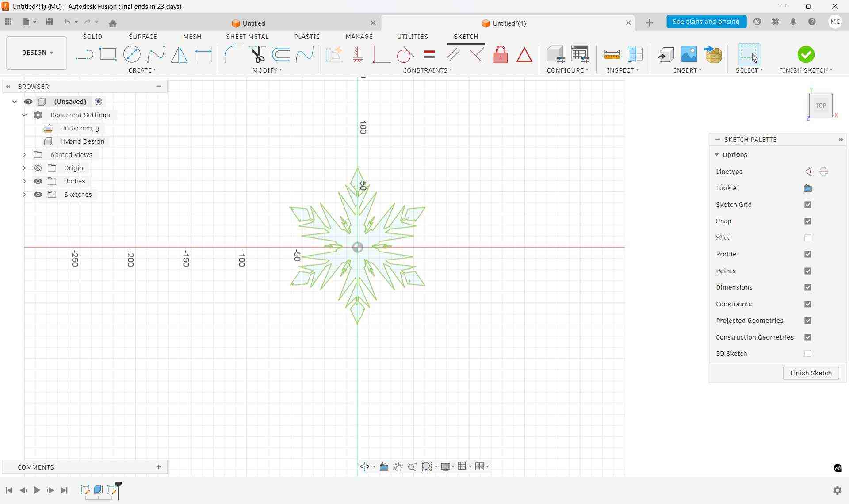Screen dimensions: 849x504
Task: Uncheck Projected Geometries in Sketch Palette
Action: tap(808, 321)
